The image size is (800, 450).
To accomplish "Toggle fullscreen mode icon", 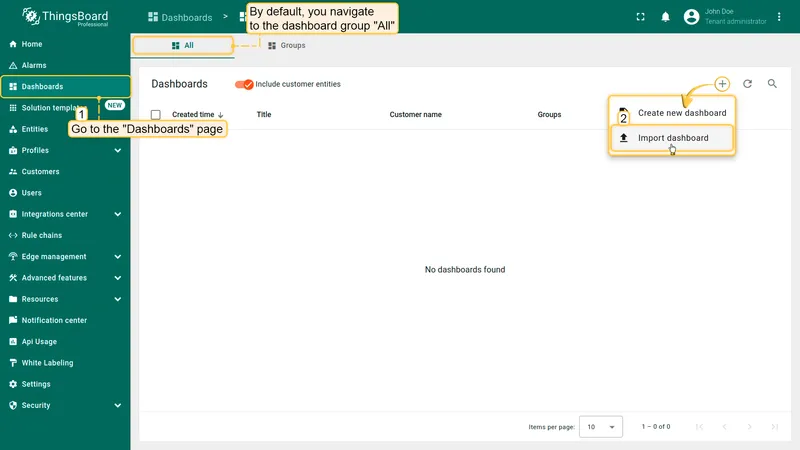I will tap(640, 17).
